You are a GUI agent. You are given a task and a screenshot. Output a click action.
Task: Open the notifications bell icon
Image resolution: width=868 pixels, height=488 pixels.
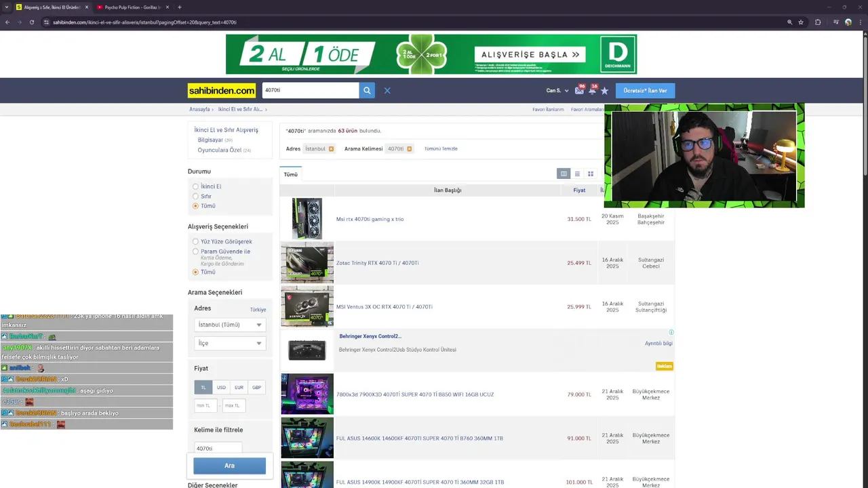pos(592,90)
